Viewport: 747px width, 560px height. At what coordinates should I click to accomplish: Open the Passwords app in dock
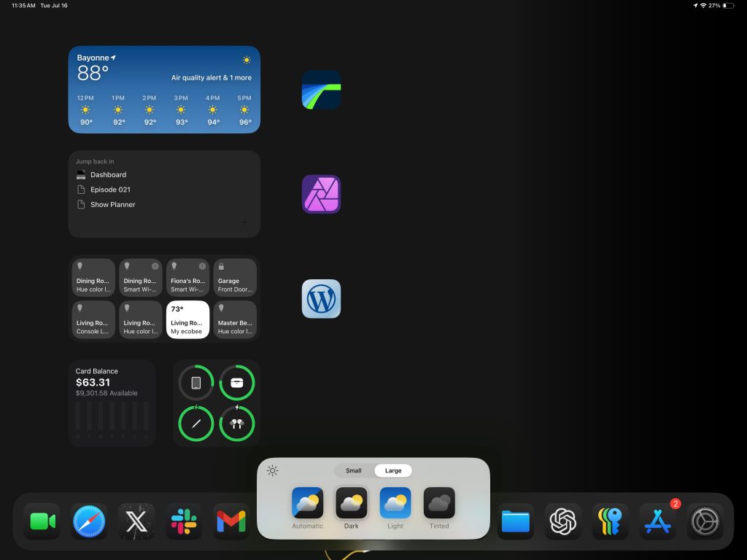(x=610, y=521)
